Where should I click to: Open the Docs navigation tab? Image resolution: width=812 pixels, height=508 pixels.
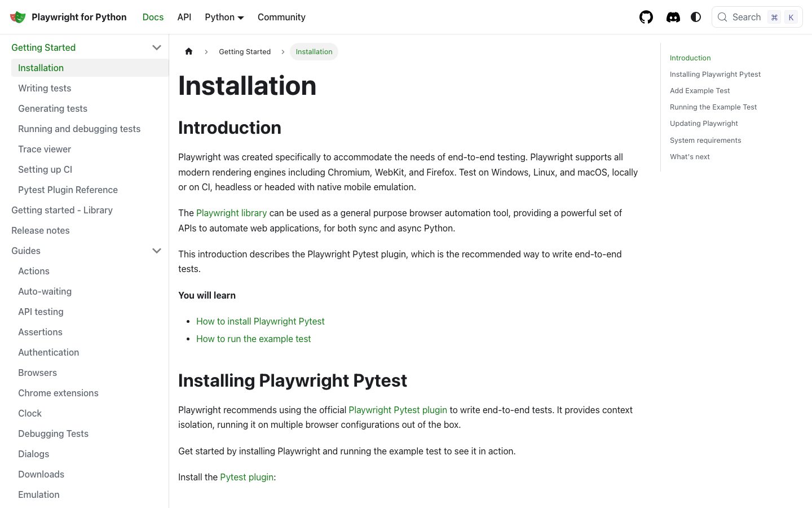[x=153, y=17]
